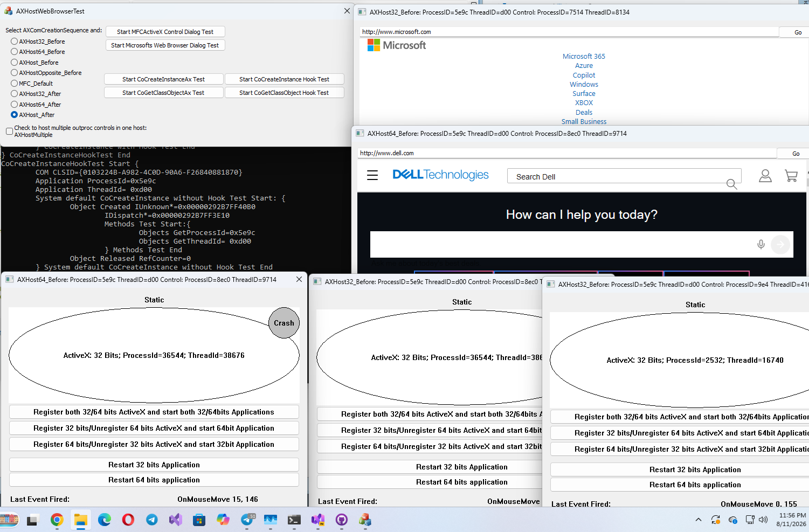Open the Microsoft 365 link

click(584, 56)
